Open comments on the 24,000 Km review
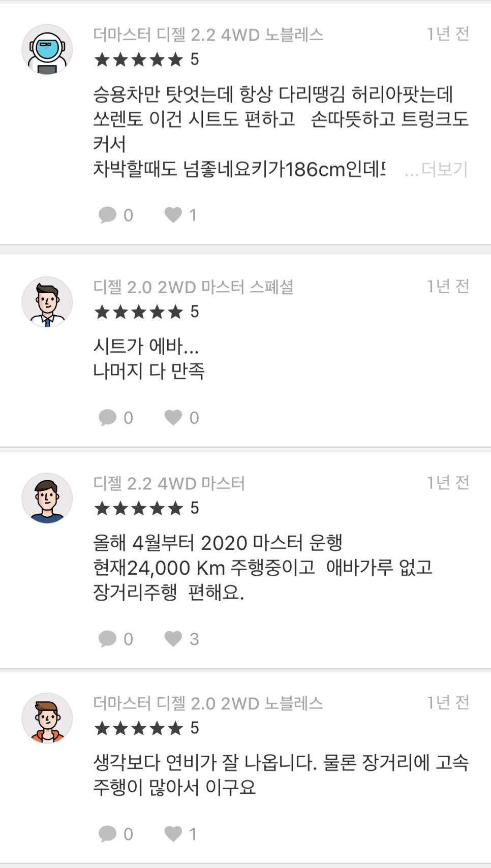Screen dimensions: 491x868 point(116,639)
